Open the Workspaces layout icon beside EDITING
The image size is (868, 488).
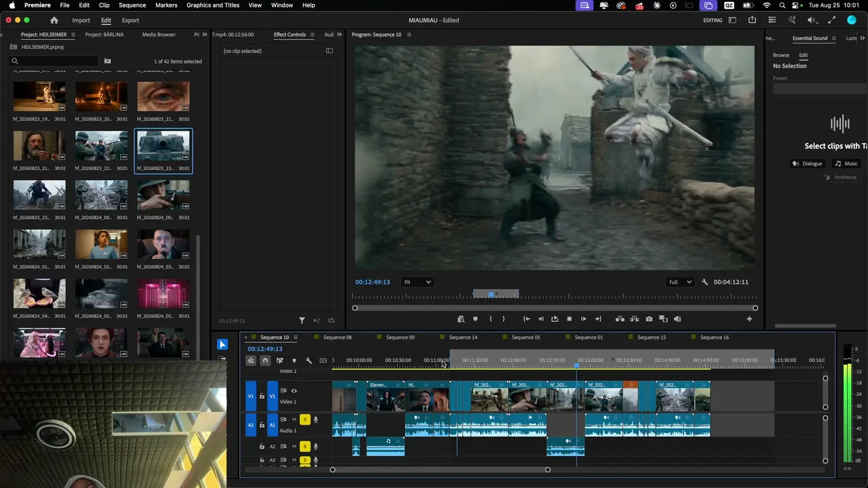(x=732, y=20)
